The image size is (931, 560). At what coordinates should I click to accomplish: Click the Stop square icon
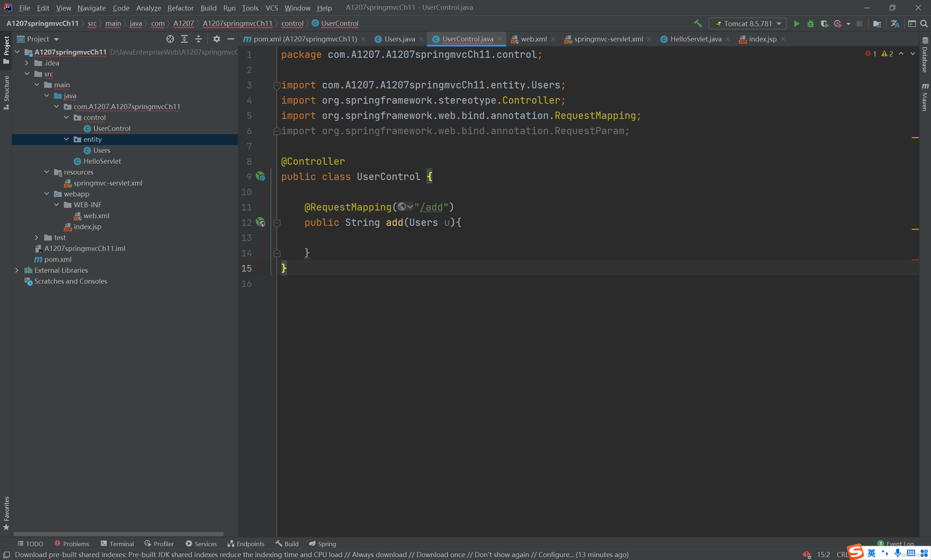click(x=859, y=24)
